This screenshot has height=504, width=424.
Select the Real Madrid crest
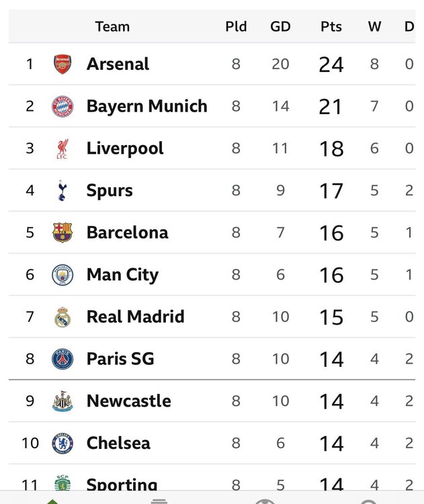tap(62, 317)
